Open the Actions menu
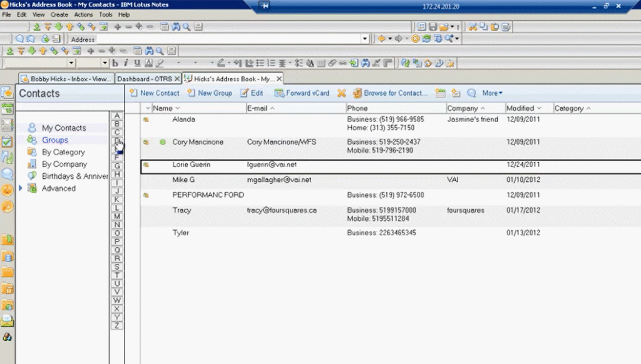This screenshot has width=641, height=364. [83, 14]
